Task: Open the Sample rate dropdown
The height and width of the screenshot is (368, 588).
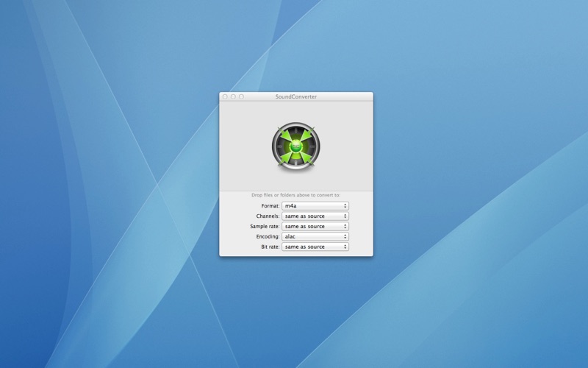Action: [x=315, y=227]
